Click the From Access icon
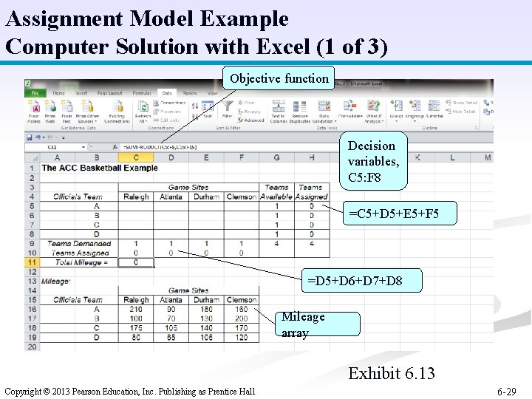This screenshot has width=532, height=399. pos(33,106)
